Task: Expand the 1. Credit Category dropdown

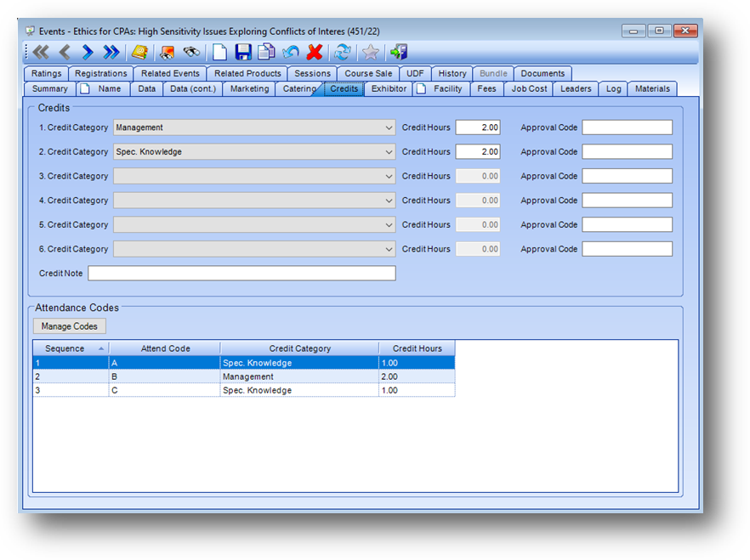Action: (389, 127)
